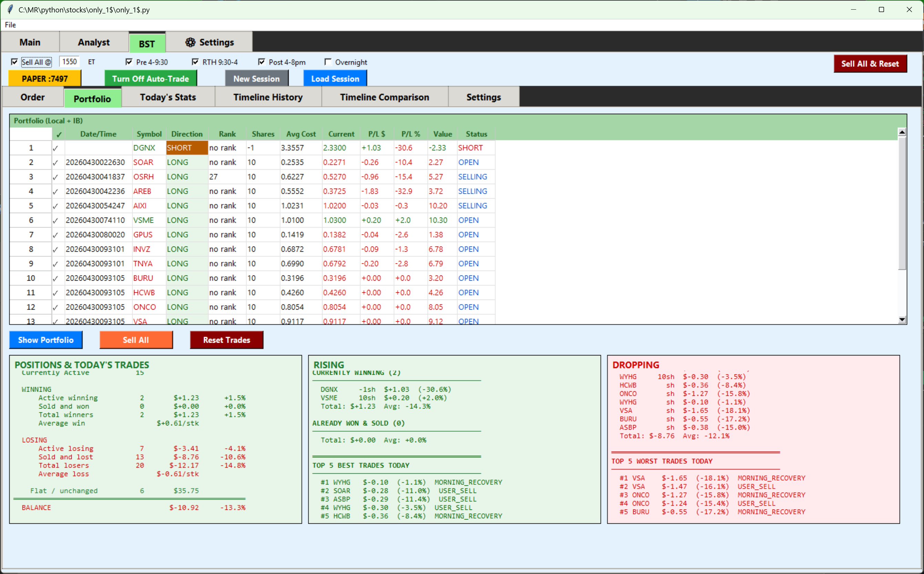Image resolution: width=924 pixels, height=574 pixels.
Task: Click the gear icon on Settings tab
Action: (190, 42)
